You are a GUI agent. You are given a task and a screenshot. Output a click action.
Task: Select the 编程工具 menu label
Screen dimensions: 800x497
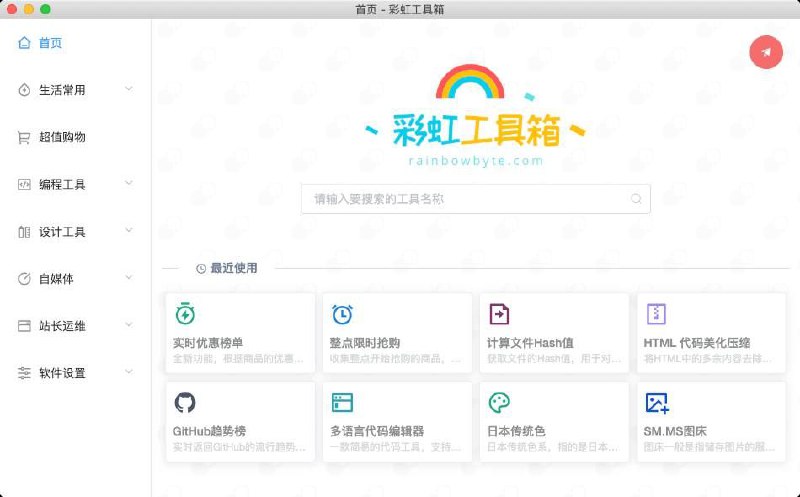click(62, 184)
